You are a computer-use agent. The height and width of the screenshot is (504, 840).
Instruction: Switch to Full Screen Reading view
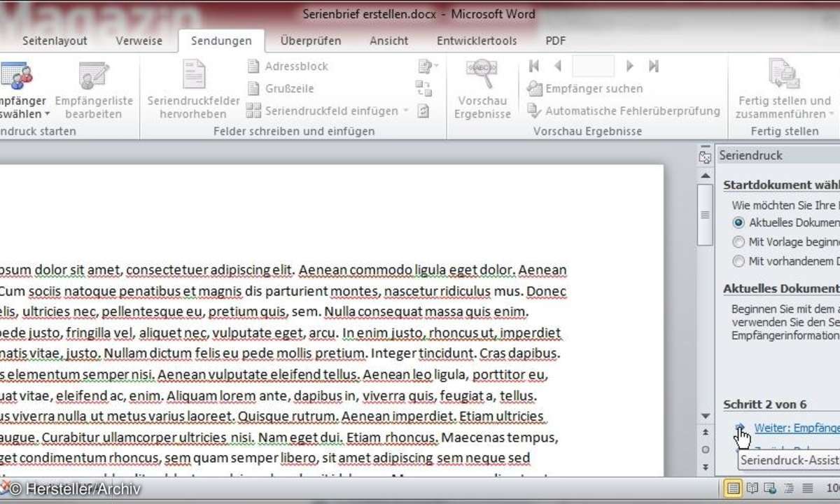[x=753, y=487]
